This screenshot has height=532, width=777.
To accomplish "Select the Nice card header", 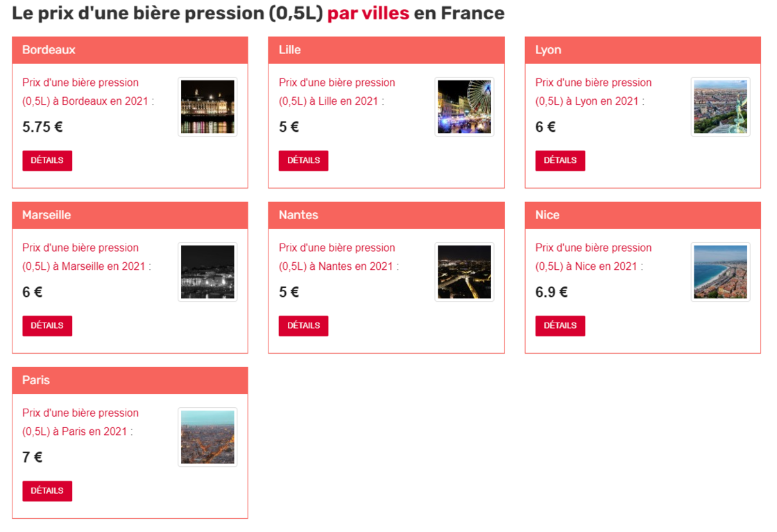I will pyautogui.click(x=642, y=215).
